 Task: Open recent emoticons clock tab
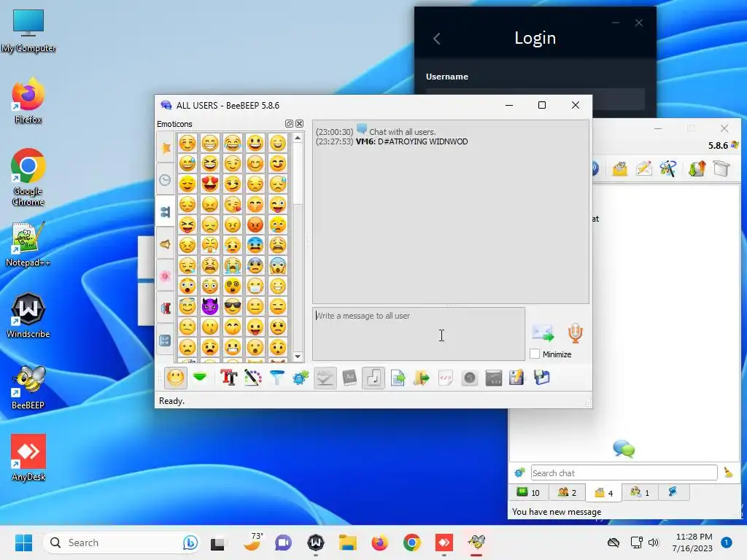click(166, 180)
